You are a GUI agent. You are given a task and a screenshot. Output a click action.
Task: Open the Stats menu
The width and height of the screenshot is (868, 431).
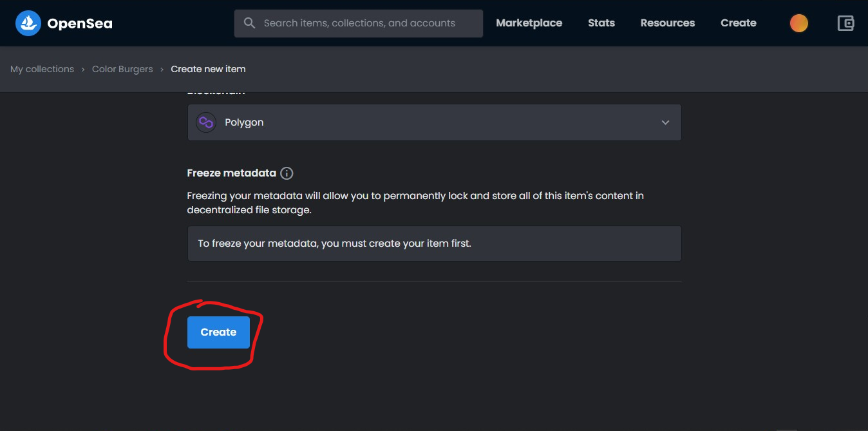(x=601, y=23)
